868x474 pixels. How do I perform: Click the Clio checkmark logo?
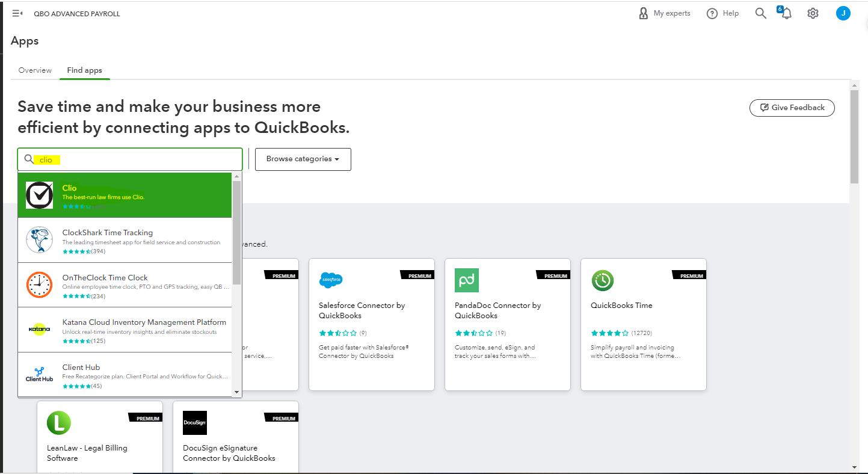[40, 195]
